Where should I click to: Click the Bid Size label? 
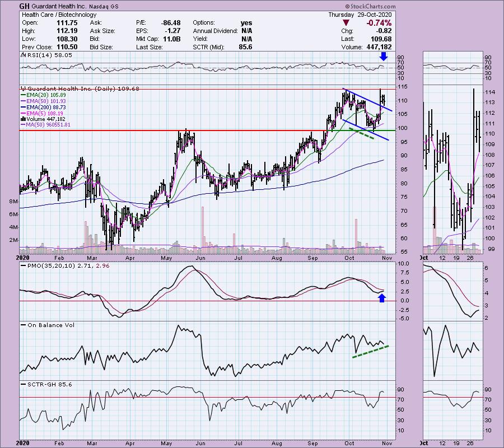coord(101,47)
